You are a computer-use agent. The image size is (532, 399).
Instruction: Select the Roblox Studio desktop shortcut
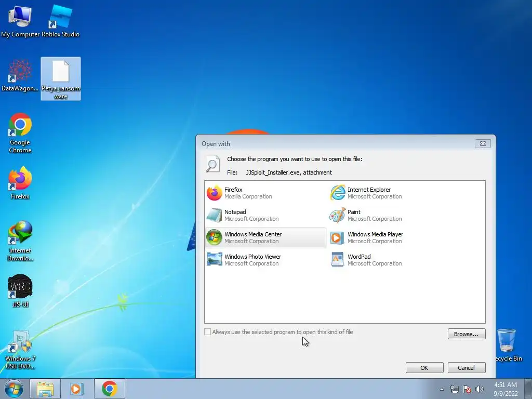[60, 21]
